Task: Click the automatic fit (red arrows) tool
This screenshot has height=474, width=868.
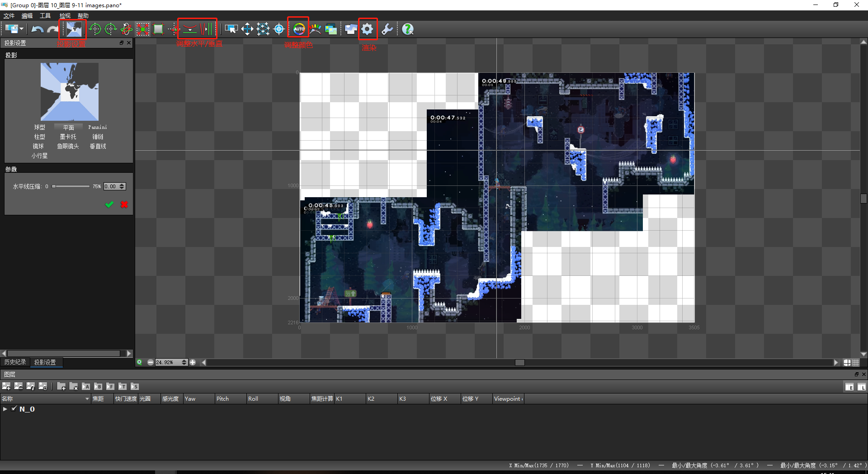Action: tap(143, 29)
